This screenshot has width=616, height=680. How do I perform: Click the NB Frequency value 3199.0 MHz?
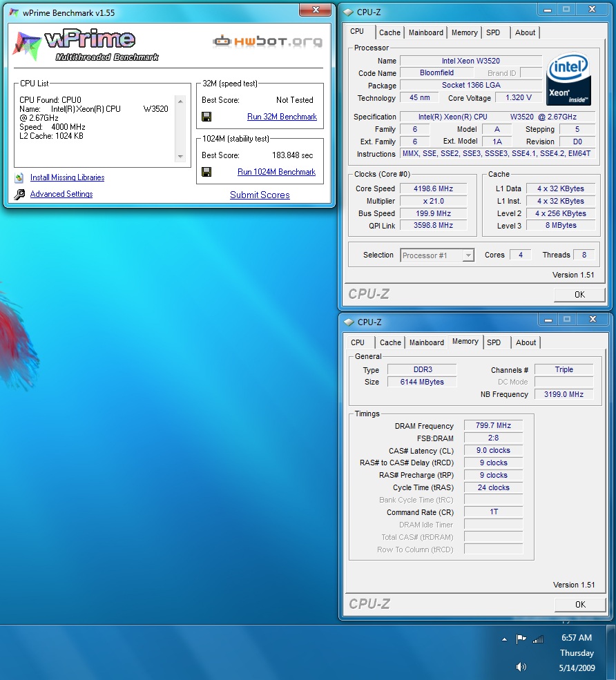[564, 394]
